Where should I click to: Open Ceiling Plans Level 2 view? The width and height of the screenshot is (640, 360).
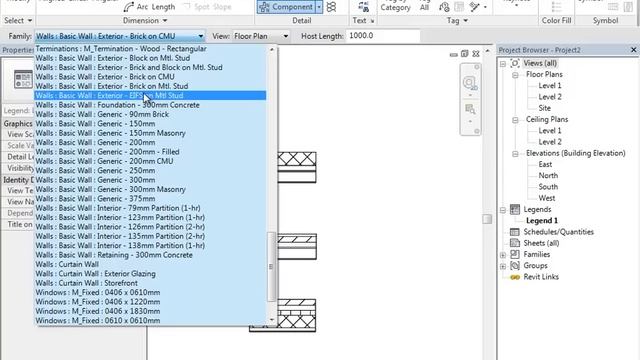tap(549, 142)
